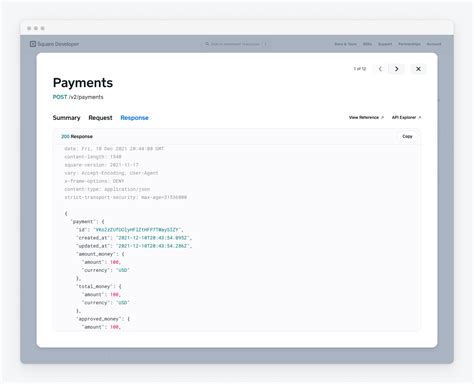Click the "200 Response" label

[77, 136]
